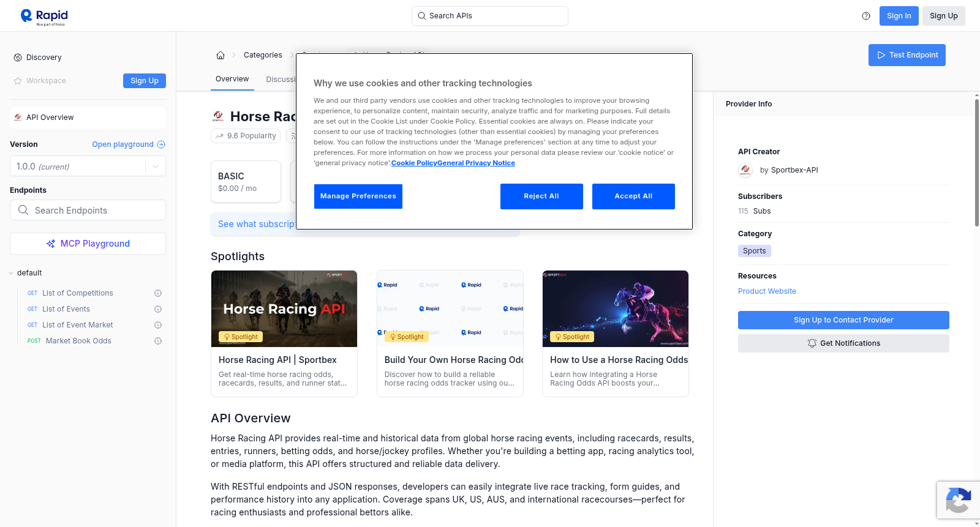This screenshot has width=980, height=527.
Task: Click the Sportbex logo beside API Overview
Action: [x=18, y=118]
